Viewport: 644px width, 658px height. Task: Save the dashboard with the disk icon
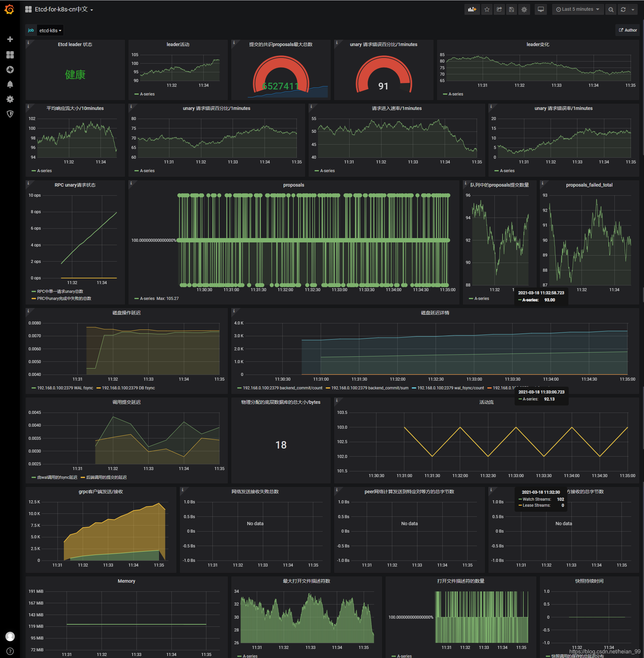512,9
